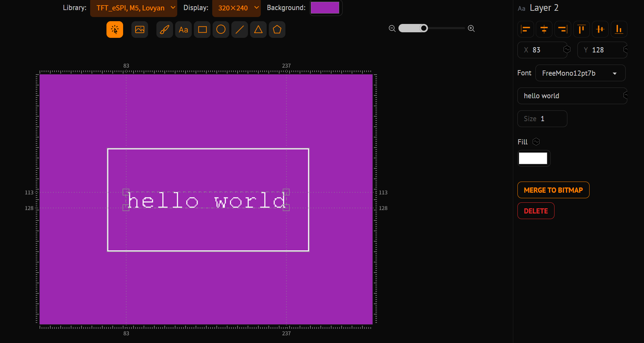Select the circle shape tool

pos(221,30)
